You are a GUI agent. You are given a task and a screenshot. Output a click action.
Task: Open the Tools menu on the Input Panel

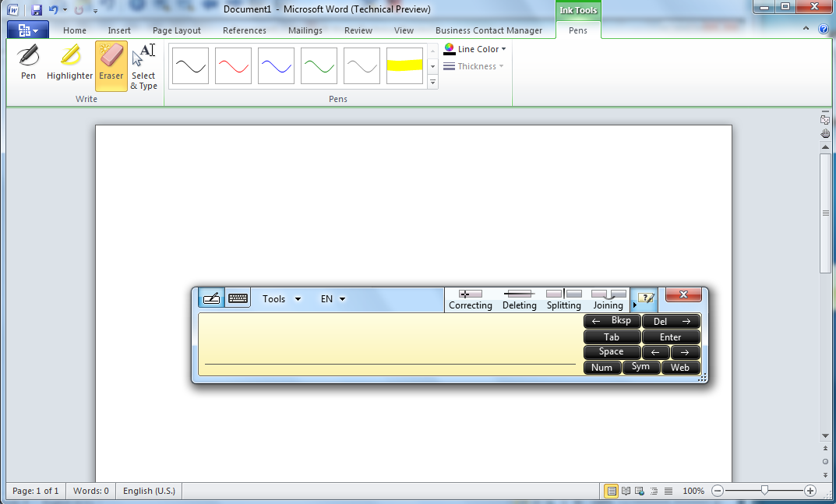280,298
